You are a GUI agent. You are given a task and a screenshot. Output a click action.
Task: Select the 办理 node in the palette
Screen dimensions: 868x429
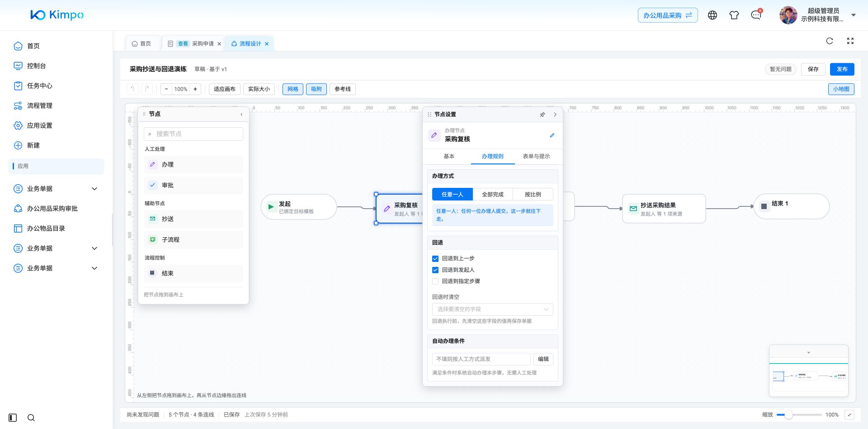193,165
